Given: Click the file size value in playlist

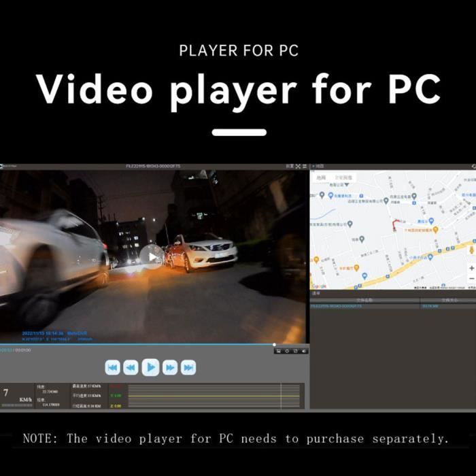Looking at the screenshot, I should coord(430,306).
